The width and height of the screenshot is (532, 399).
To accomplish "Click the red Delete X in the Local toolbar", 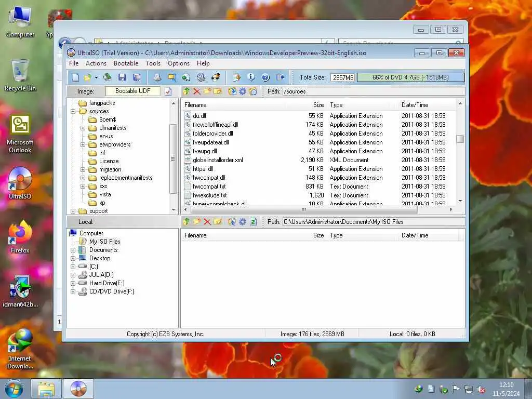I will tap(207, 221).
